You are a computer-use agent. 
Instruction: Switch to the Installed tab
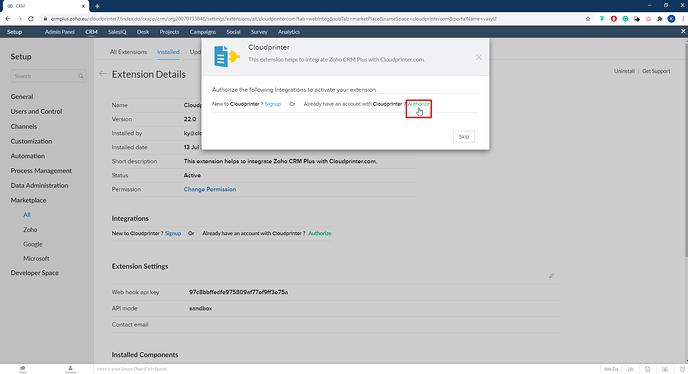[x=168, y=52]
